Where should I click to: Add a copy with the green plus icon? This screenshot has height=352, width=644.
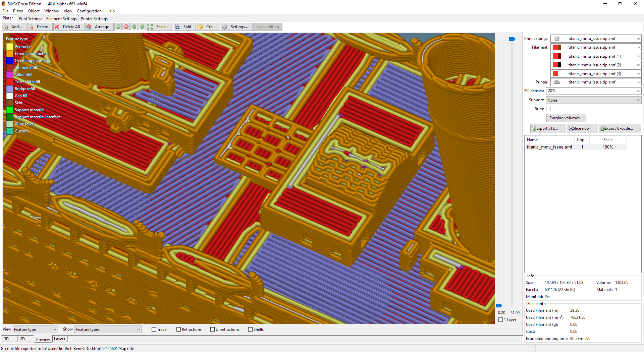click(118, 27)
